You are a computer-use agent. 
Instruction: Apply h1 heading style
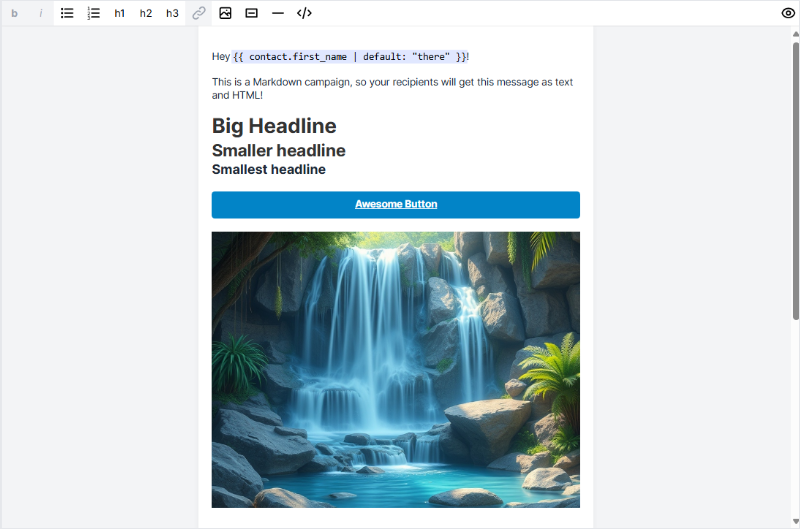click(120, 13)
